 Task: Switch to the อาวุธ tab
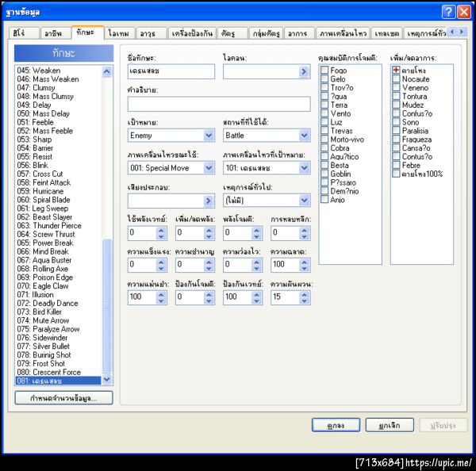pos(152,33)
